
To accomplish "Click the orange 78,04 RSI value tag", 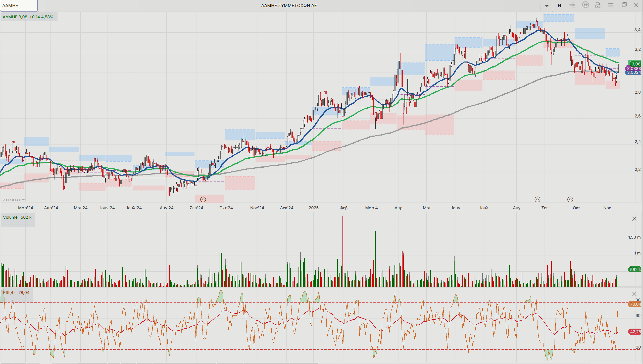I will click(x=635, y=304).
